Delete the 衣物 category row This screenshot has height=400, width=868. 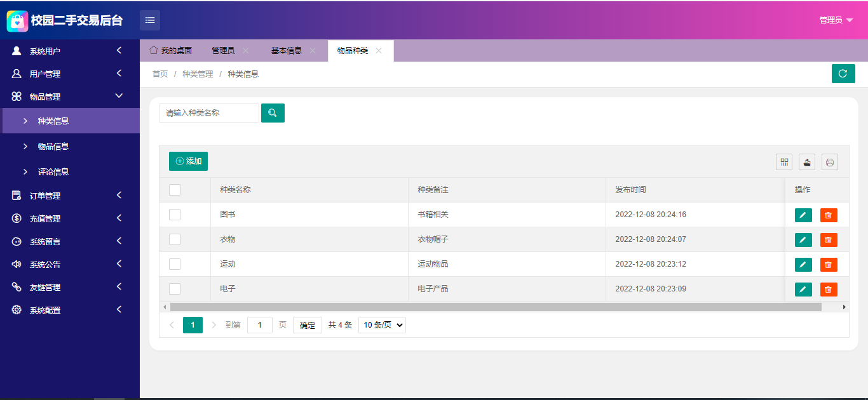[x=829, y=240]
